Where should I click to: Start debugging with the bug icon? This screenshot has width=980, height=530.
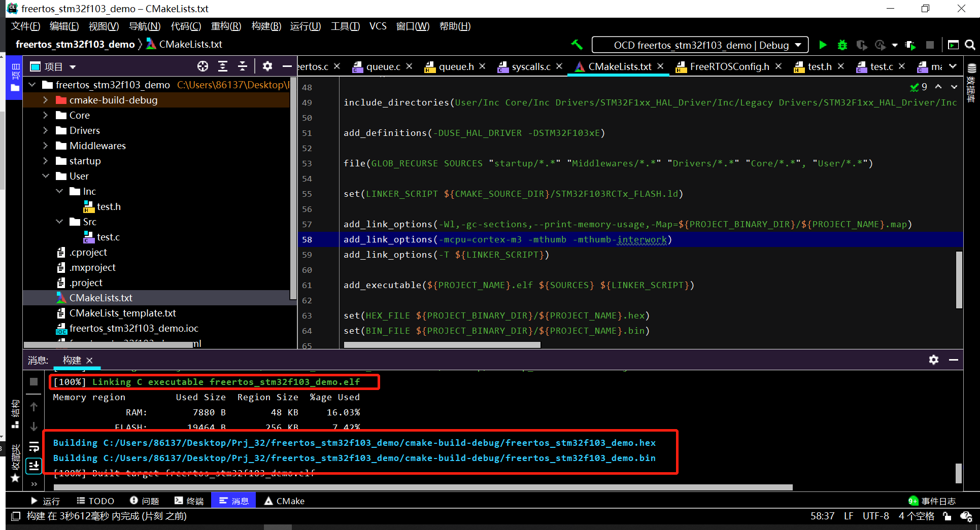(x=842, y=45)
